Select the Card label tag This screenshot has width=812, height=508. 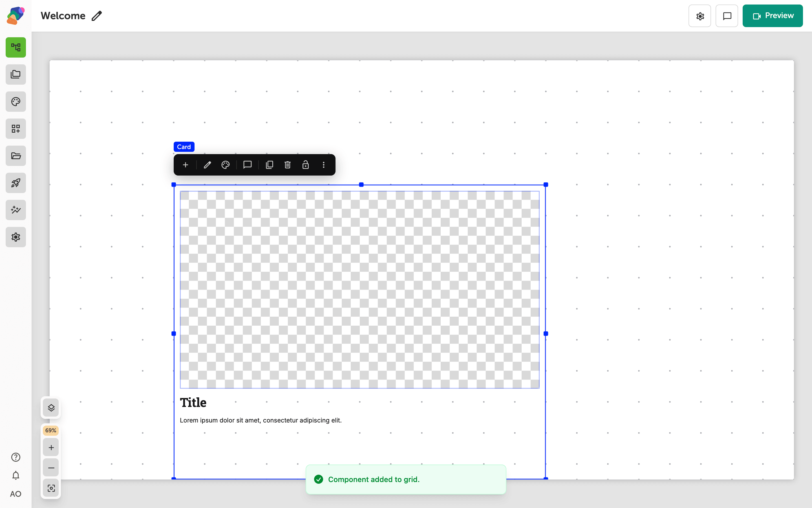click(x=184, y=147)
